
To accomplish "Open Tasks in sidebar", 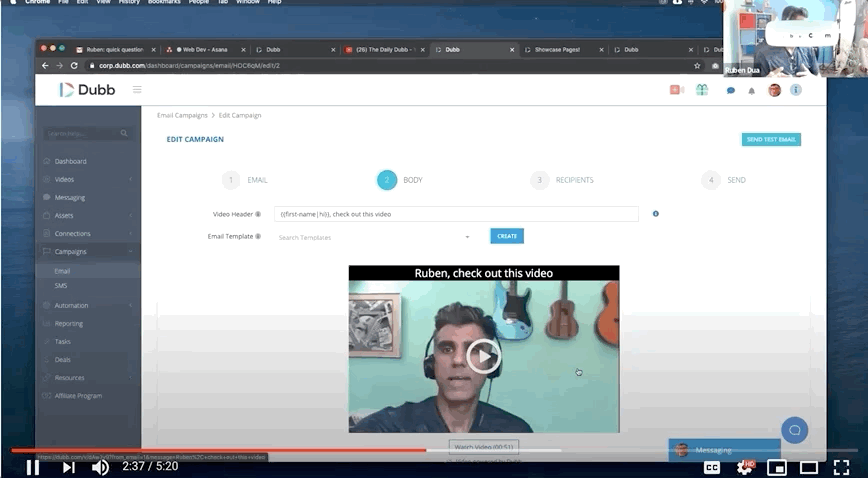I will 63,342.
